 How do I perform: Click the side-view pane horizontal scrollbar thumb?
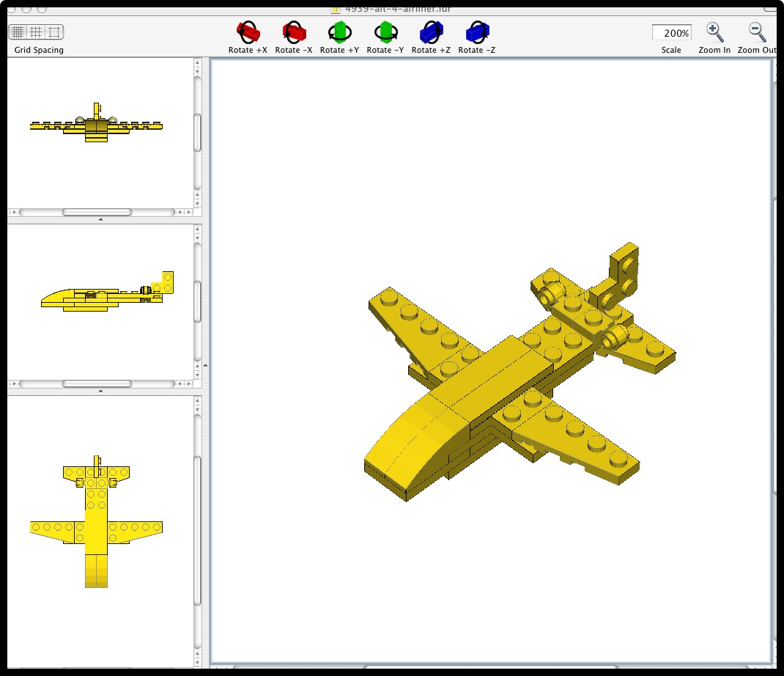97,383
